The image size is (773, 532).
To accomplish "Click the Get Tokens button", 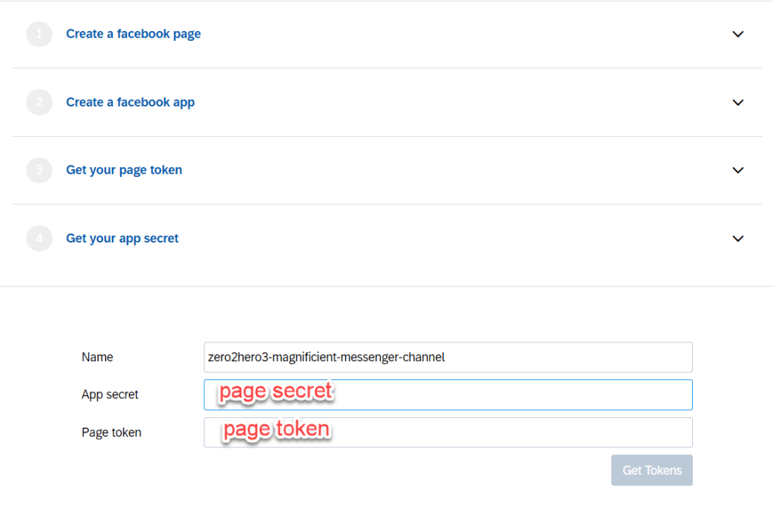I will point(651,470).
